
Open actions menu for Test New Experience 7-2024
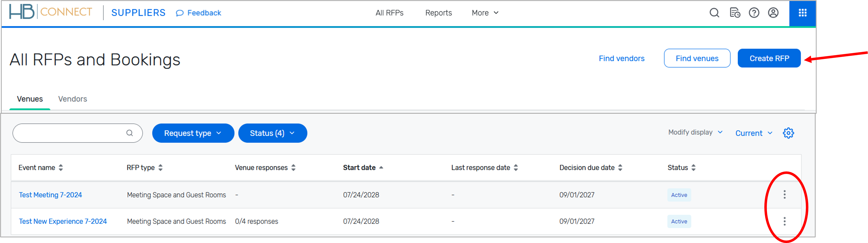click(x=784, y=221)
